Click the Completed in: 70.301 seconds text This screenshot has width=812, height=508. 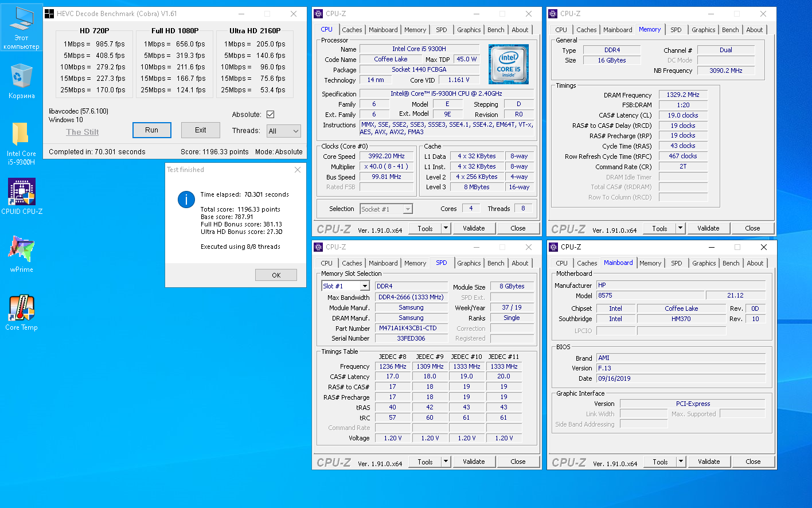coord(97,152)
